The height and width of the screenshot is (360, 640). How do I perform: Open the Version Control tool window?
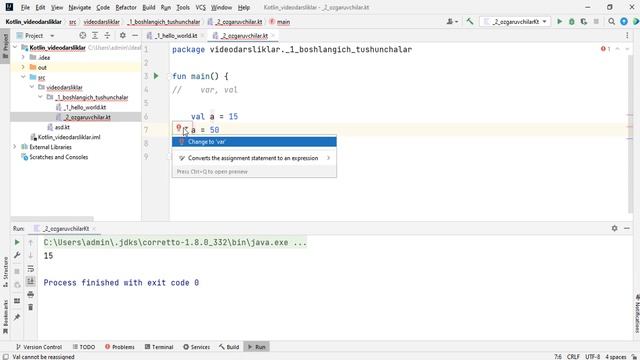point(39,347)
